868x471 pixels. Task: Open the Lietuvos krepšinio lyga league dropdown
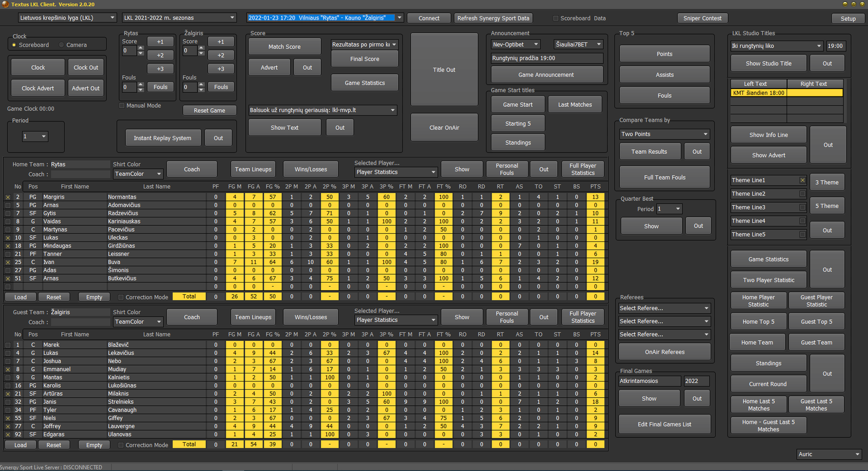click(67, 18)
